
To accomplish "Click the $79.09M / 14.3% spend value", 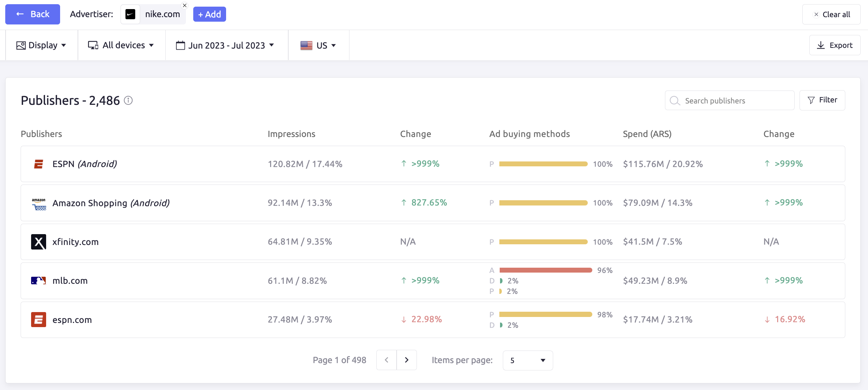I will point(657,203).
